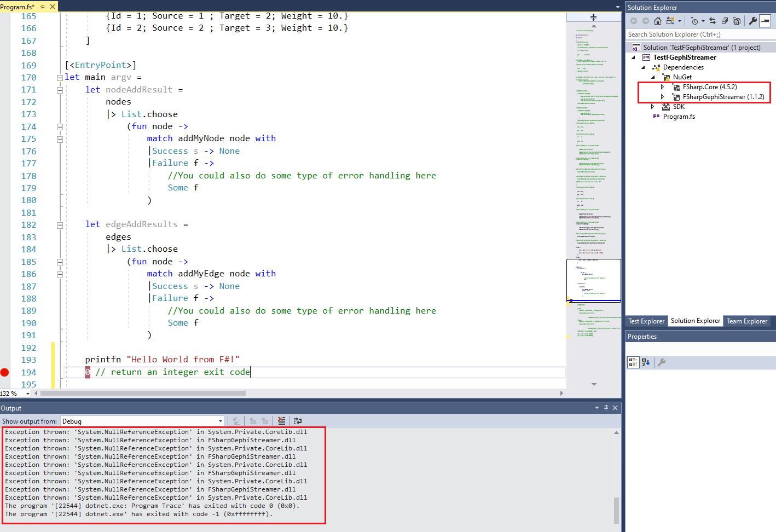Open the Solution Explorer Home view
Image resolution: width=776 pixels, height=532 pixels.
tap(657, 20)
